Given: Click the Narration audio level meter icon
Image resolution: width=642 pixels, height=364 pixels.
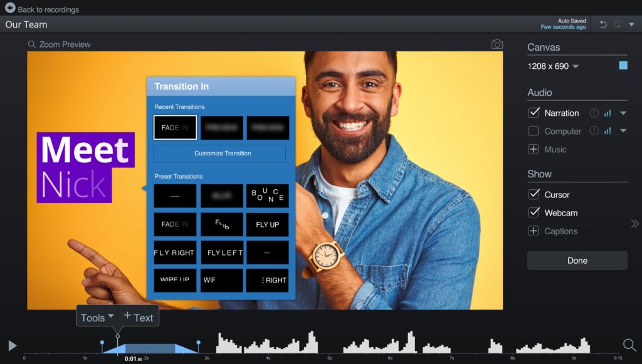Looking at the screenshot, I should (608, 113).
